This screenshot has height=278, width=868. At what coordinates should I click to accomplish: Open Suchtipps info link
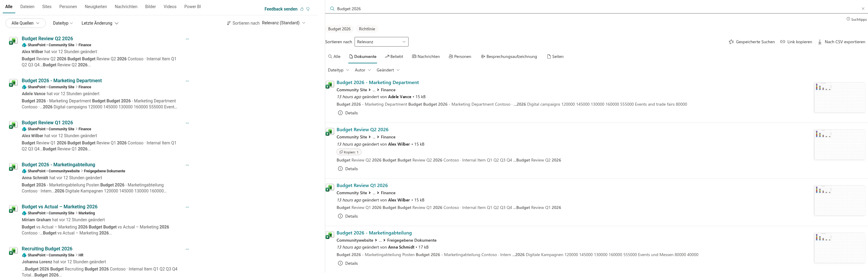[856, 20]
